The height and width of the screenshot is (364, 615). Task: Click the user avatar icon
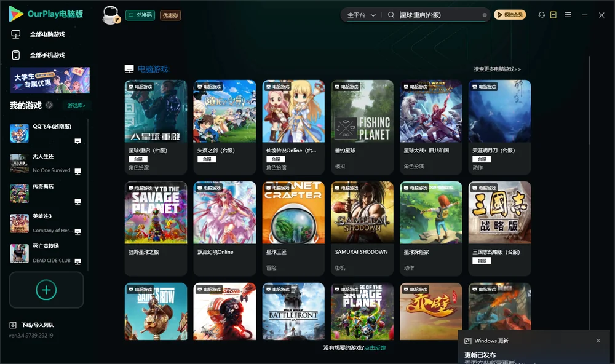(111, 15)
